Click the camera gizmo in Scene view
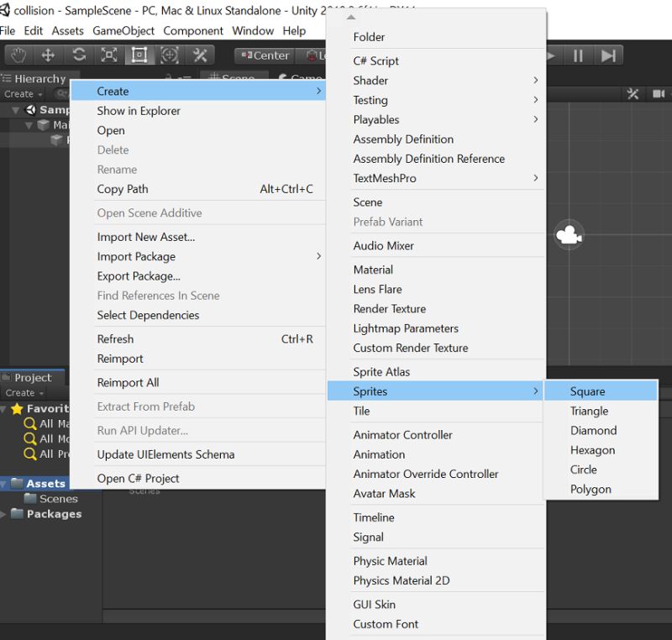The image size is (672, 640). point(569,235)
